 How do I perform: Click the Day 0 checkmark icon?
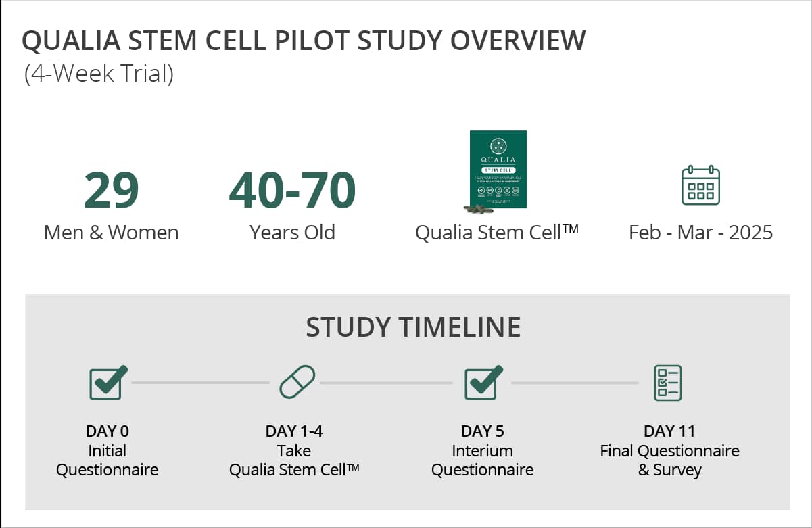(108, 383)
